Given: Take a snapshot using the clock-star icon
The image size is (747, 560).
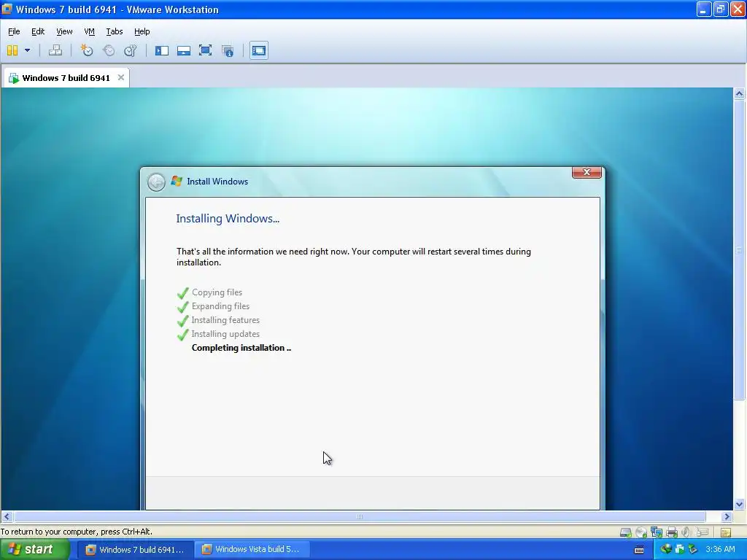Looking at the screenshot, I should point(86,50).
